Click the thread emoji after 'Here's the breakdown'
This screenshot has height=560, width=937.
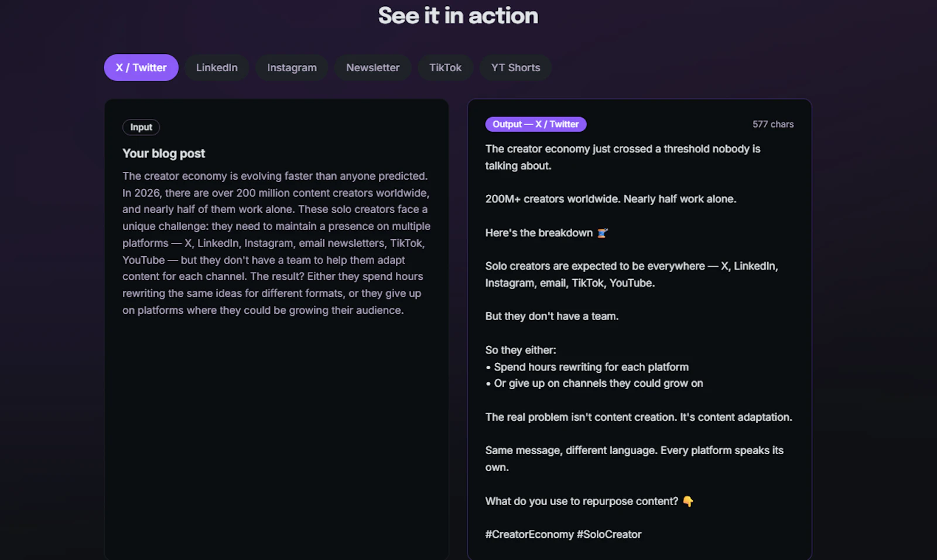tap(603, 233)
